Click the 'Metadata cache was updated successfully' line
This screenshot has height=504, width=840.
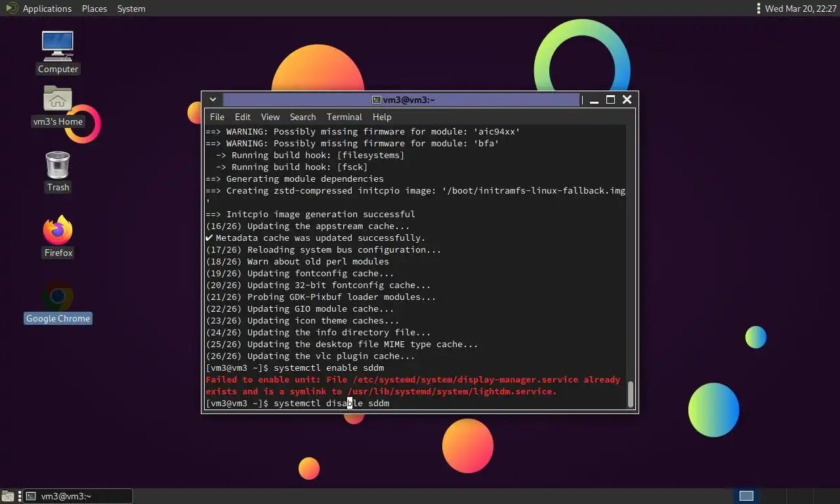coord(316,238)
